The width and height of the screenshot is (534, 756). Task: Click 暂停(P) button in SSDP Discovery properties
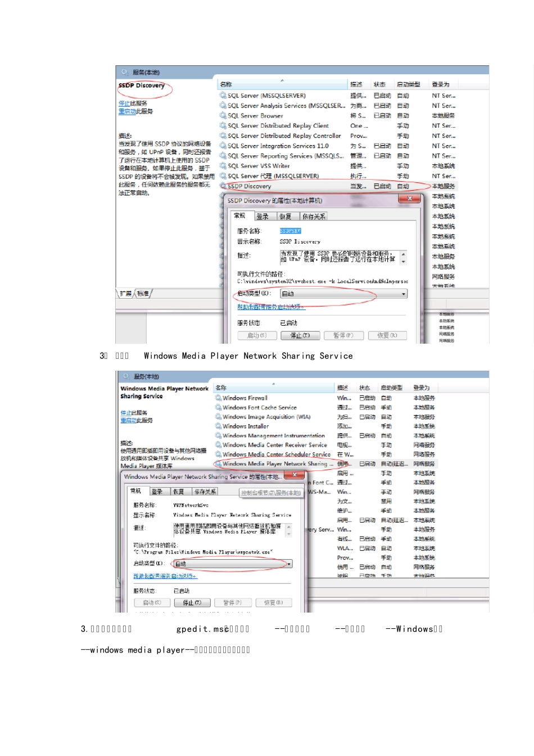(x=343, y=335)
